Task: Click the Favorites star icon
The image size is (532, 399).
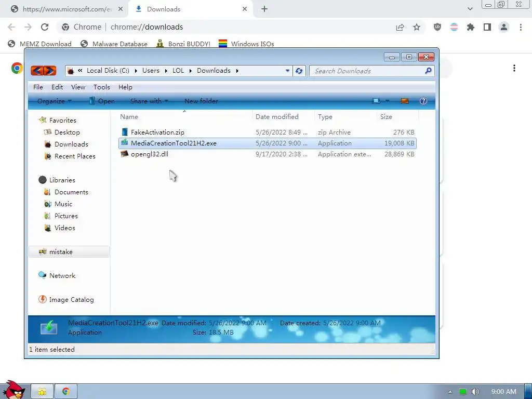Action: (x=43, y=120)
